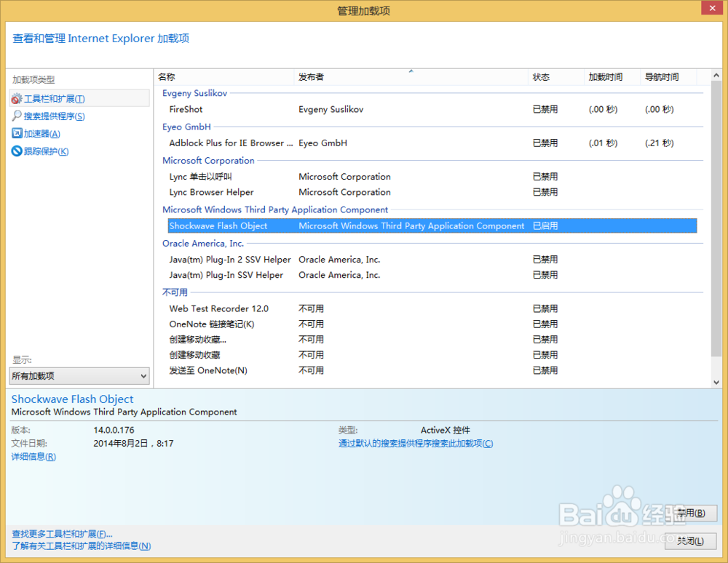Sort by the 发布者 column header
728x563 pixels.
[411, 77]
